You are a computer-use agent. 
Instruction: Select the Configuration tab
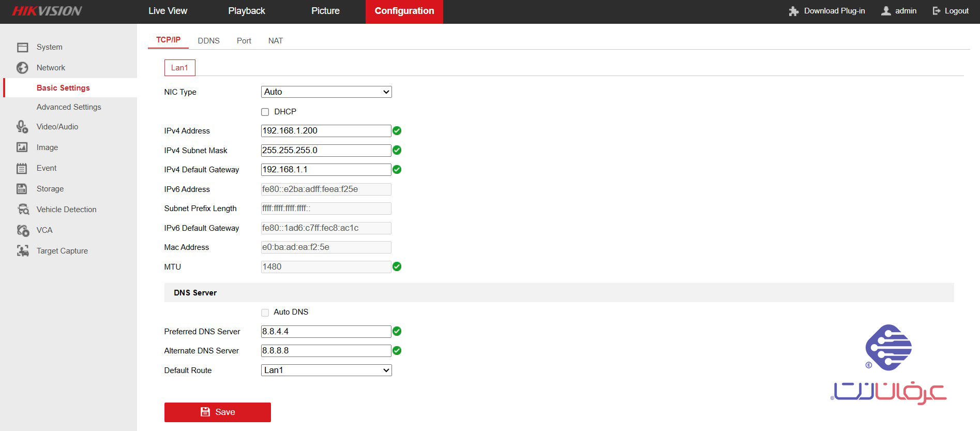coord(404,11)
